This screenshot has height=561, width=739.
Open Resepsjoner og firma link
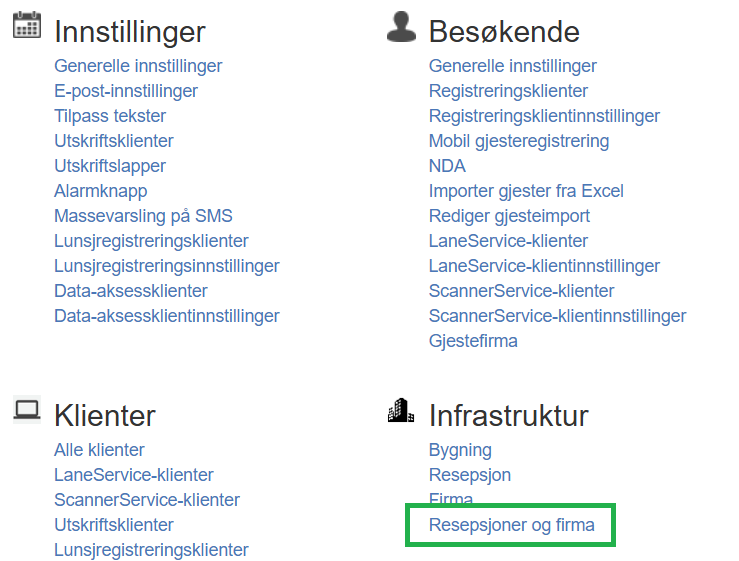[x=511, y=525]
